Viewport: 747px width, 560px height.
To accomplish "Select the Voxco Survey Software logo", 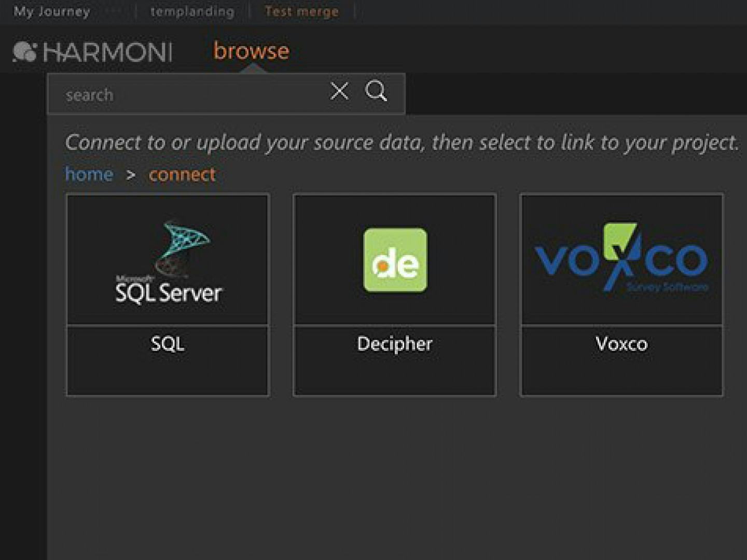I will [x=621, y=258].
